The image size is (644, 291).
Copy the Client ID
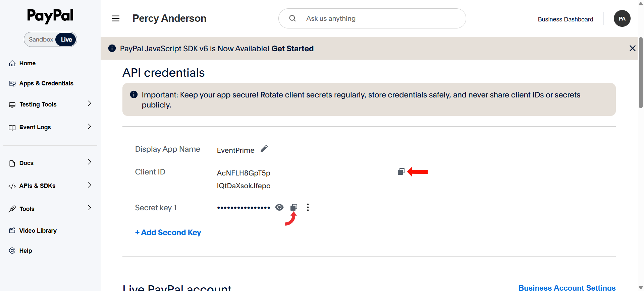(x=401, y=172)
